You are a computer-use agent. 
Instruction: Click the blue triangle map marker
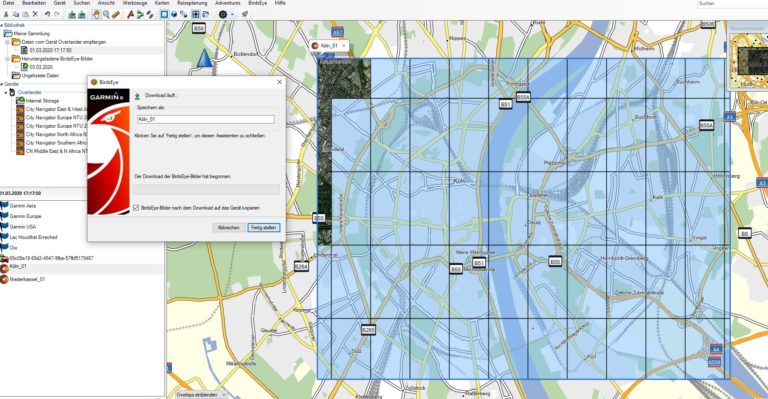pos(205,58)
